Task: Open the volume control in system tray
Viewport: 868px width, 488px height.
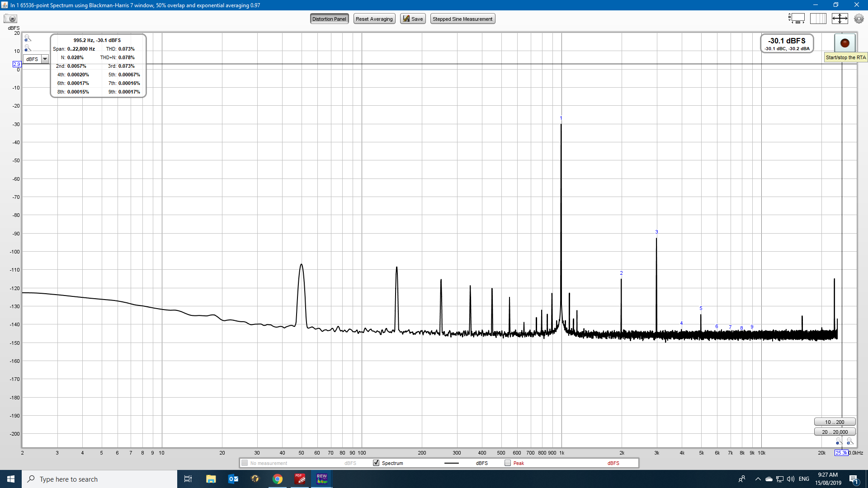Action: pos(791,479)
